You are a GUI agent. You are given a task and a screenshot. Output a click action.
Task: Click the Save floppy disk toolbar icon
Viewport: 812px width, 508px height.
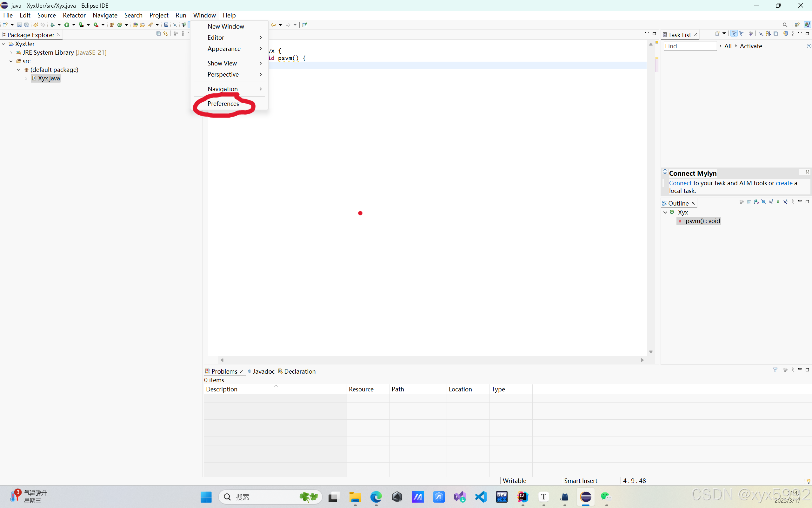point(19,25)
